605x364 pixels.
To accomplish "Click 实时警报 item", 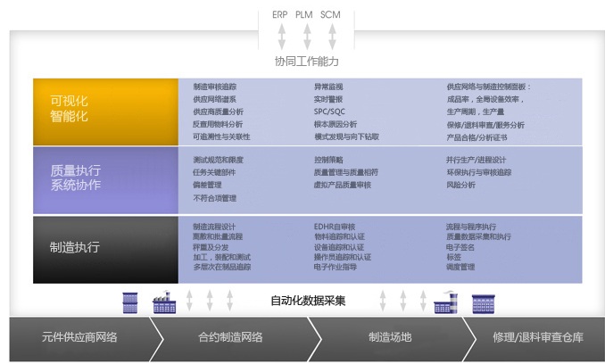I will pyautogui.click(x=328, y=99).
